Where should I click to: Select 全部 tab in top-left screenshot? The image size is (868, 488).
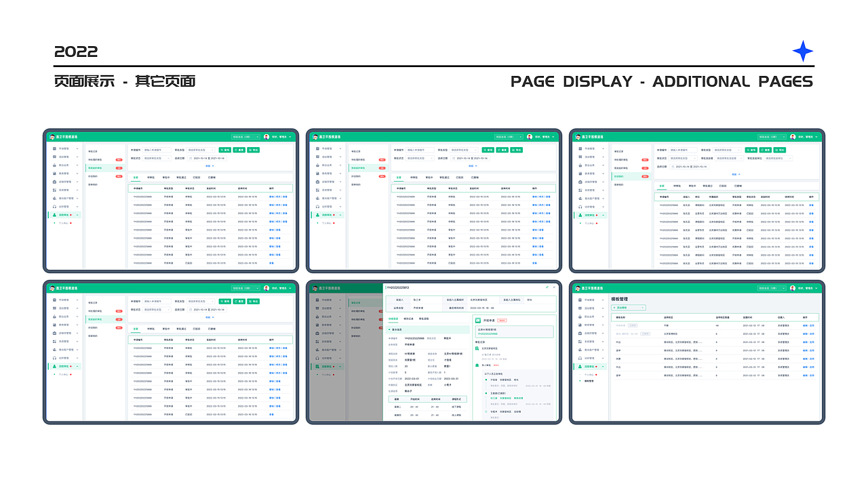coord(136,178)
